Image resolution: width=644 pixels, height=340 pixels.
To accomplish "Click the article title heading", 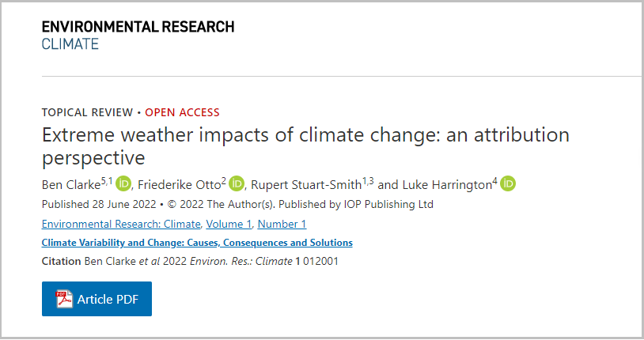I will click(305, 145).
